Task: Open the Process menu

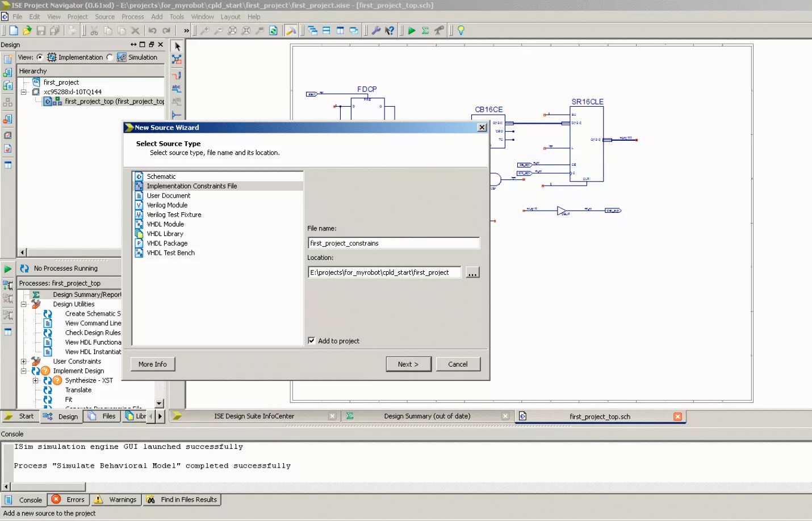Action: [132, 17]
